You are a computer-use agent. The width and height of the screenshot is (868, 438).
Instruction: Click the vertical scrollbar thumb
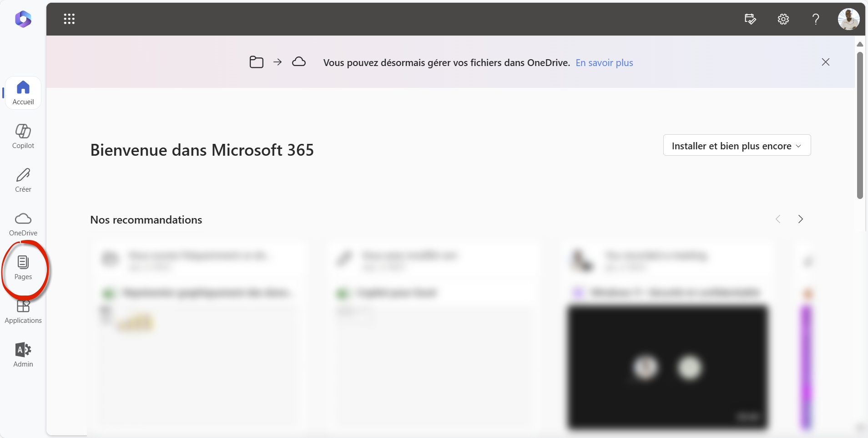pyautogui.click(x=860, y=125)
